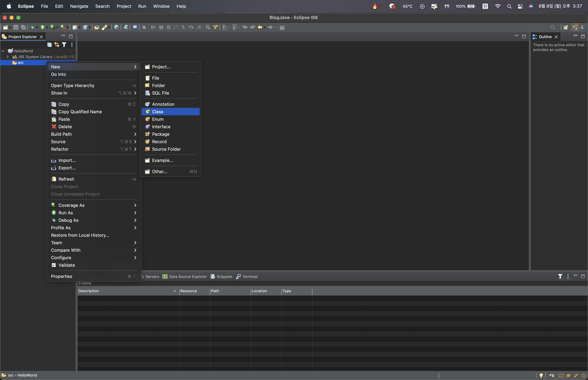Toggle the Validate checkbox in context menu

[54, 265]
